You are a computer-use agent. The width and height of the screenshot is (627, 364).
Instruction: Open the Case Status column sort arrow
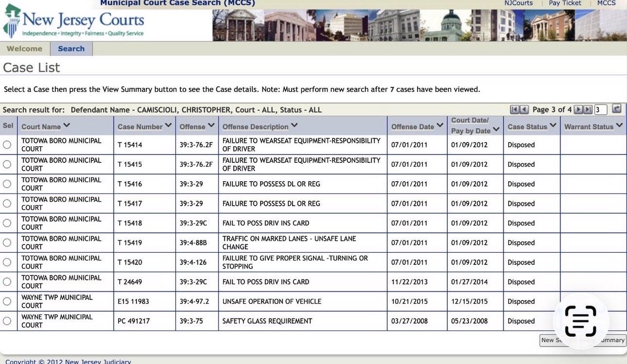tap(553, 126)
